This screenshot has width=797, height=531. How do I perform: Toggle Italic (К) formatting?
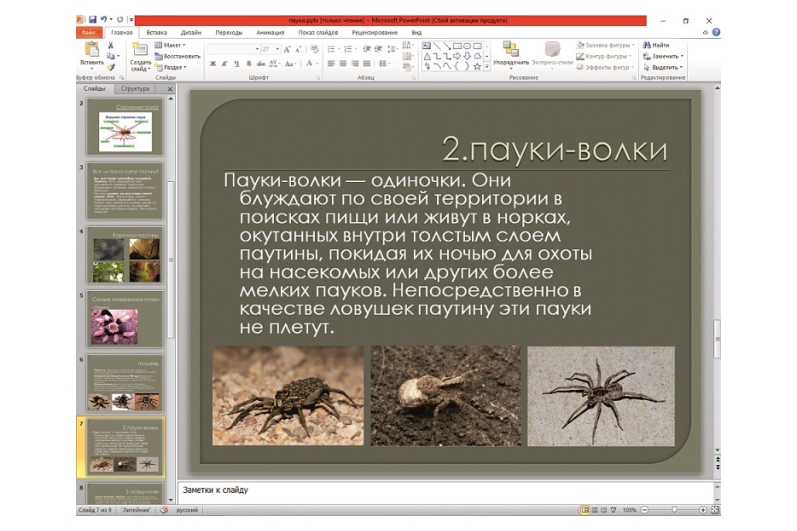pos(224,64)
